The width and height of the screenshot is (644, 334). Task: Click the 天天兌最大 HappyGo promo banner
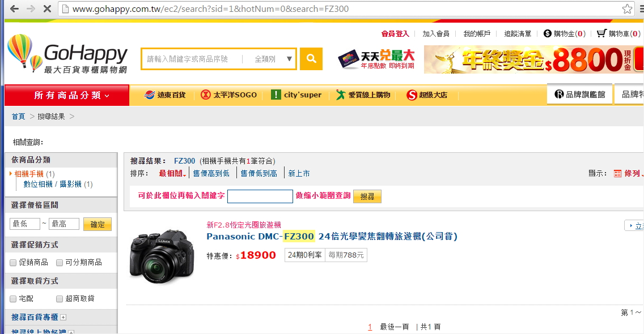(x=376, y=59)
